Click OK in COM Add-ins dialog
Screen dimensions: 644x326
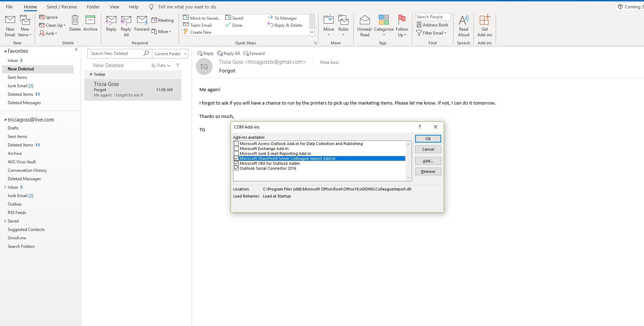(428, 139)
